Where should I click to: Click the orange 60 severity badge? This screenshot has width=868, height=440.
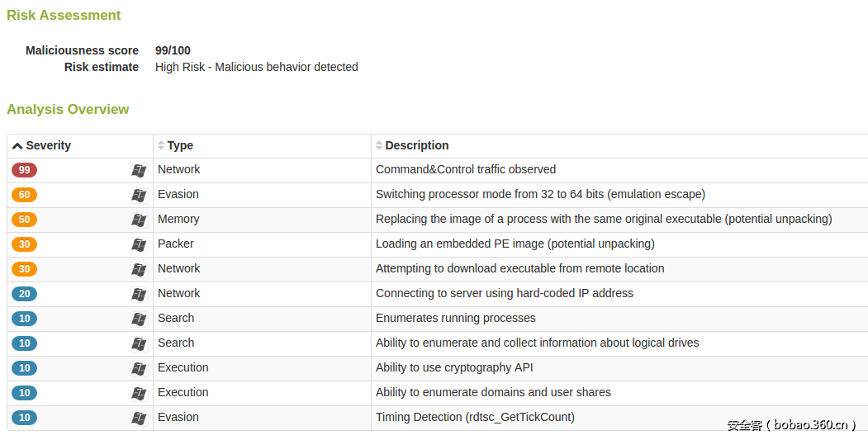(x=24, y=195)
